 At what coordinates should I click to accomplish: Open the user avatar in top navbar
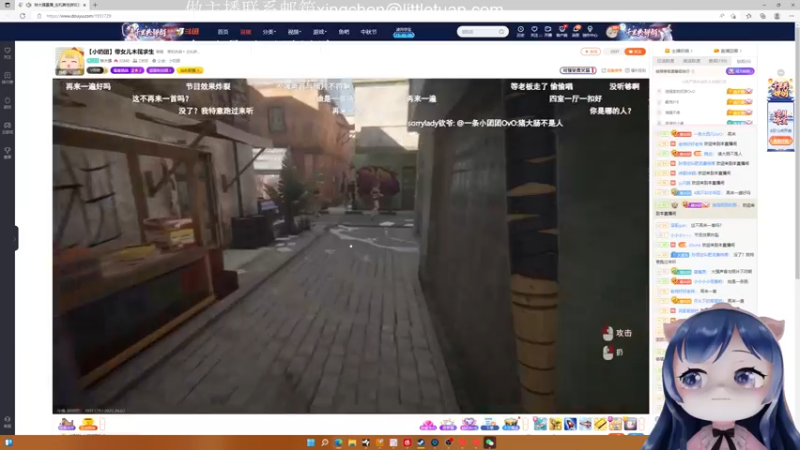612,32
